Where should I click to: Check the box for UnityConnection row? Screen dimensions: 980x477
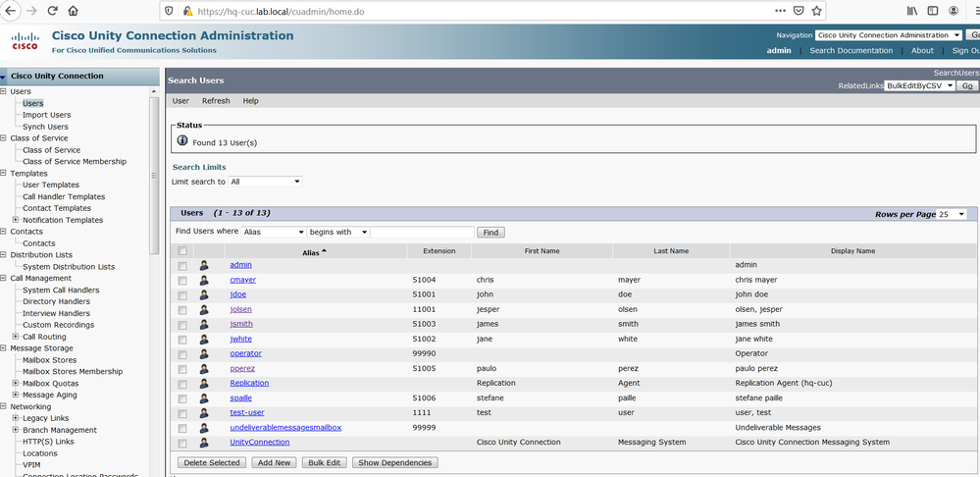(182, 444)
